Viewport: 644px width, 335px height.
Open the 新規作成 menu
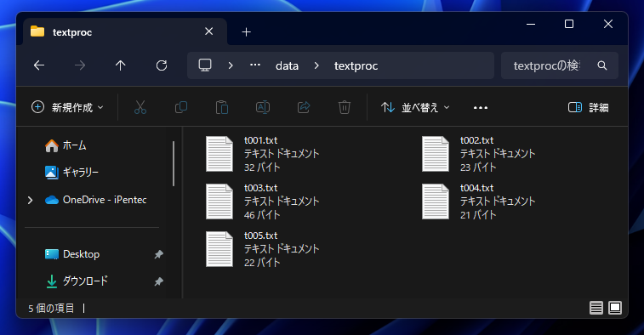[67, 108]
